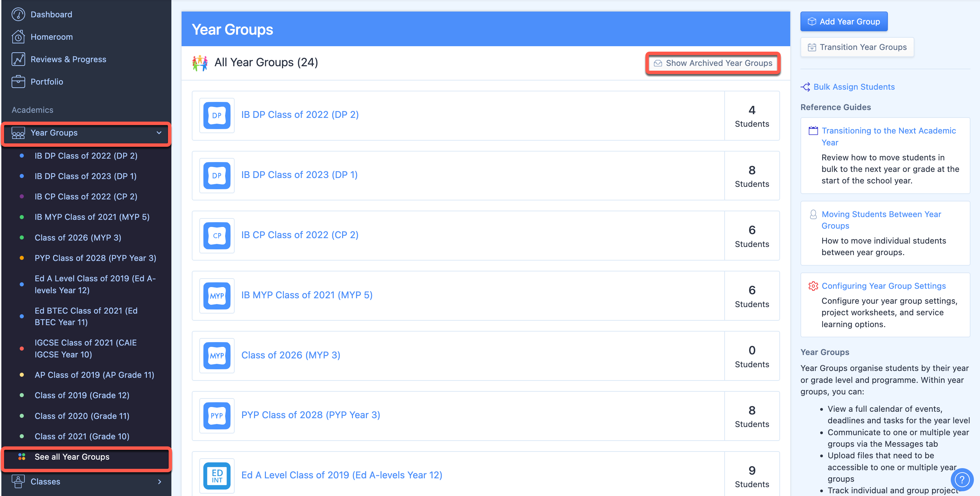The height and width of the screenshot is (496, 980).
Task: Click the CP icon for IB CP Class of 2022
Action: (x=217, y=236)
